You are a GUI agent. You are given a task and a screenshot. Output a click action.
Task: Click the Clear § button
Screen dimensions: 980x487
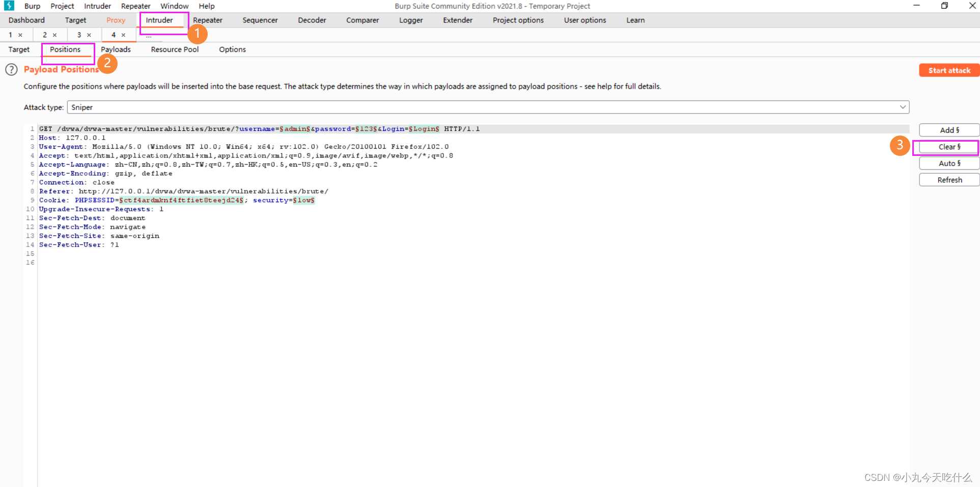[x=949, y=147]
